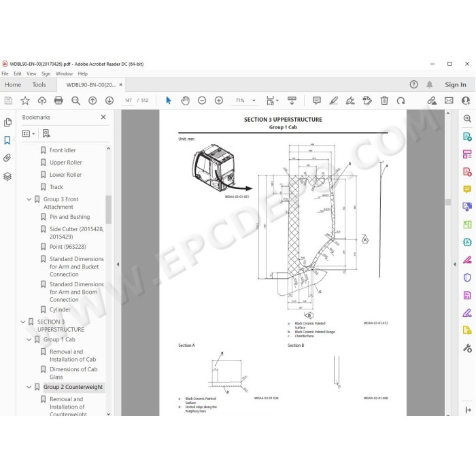Open the More Tools wrench icon

(467, 348)
